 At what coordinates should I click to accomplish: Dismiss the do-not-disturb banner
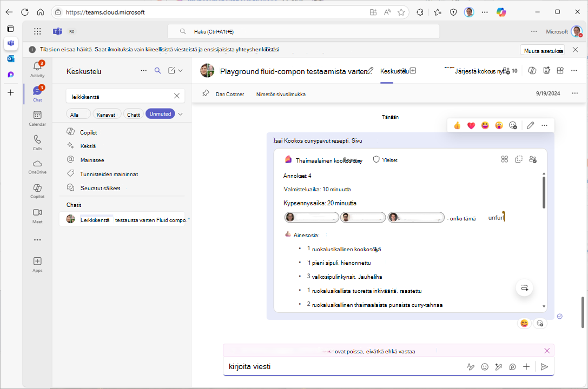575,50
